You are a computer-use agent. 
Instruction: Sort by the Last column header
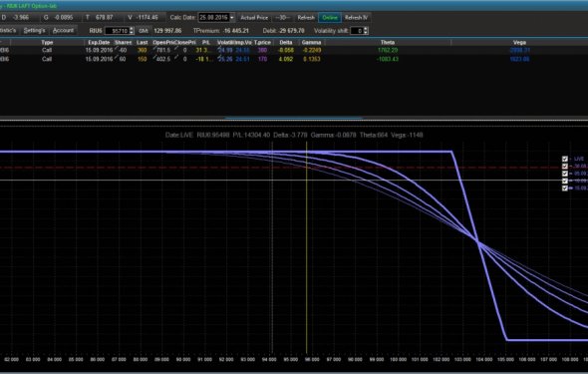(143, 43)
